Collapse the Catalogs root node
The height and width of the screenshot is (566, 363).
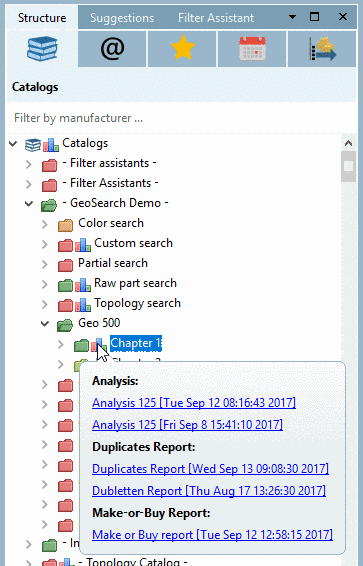coord(13,144)
